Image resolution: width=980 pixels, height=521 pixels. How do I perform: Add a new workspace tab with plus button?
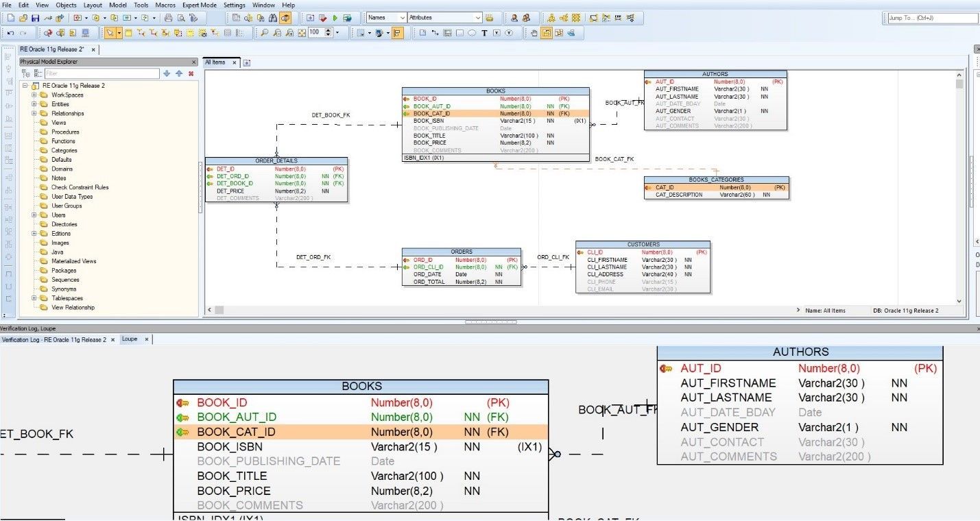click(x=247, y=63)
